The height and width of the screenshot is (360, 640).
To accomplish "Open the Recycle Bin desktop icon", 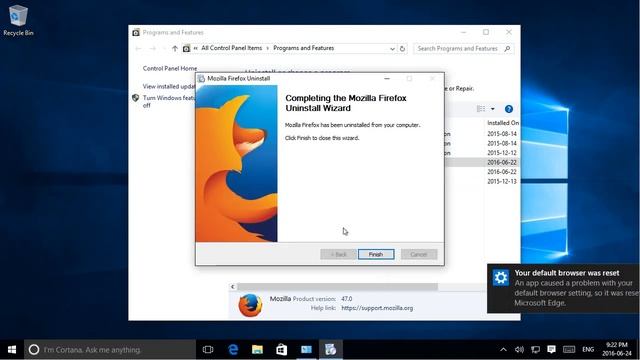I will coord(18,20).
